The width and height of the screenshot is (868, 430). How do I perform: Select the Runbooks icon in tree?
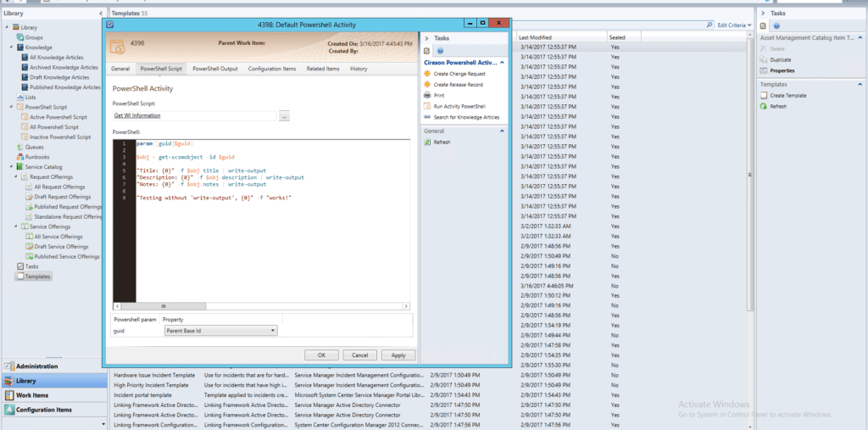click(20, 157)
